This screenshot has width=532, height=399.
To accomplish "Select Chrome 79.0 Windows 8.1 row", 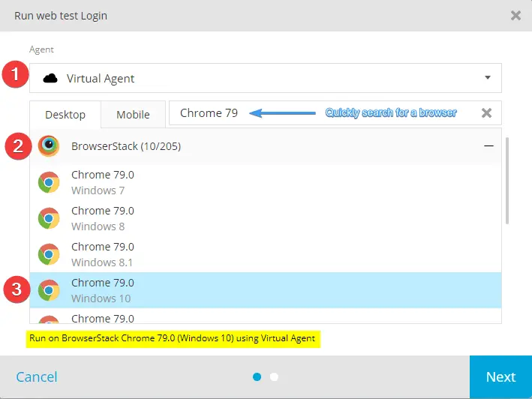I will (x=263, y=254).
